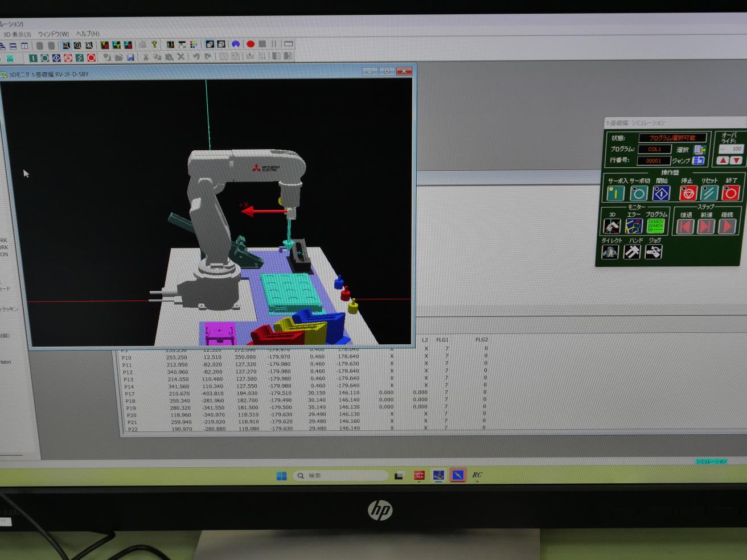Click the taskbar 検索 search box
The width and height of the screenshot is (747, 560).
[x=342, y=475]
